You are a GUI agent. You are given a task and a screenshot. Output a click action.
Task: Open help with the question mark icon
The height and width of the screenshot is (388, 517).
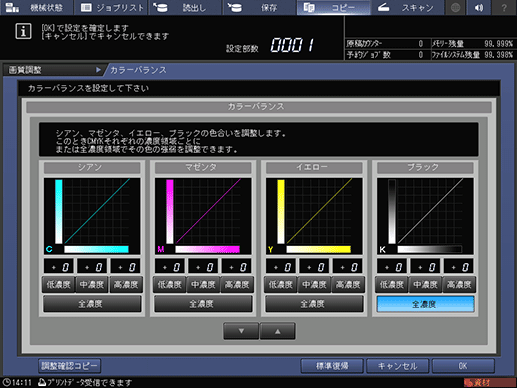tap(504, 7)
